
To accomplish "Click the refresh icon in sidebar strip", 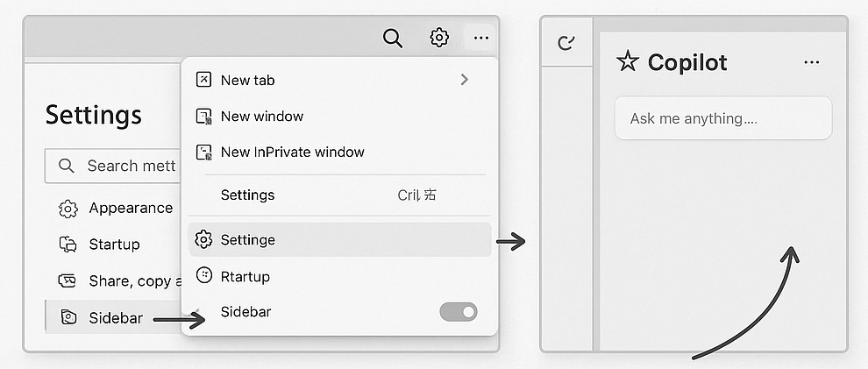I will click(566, 43).
